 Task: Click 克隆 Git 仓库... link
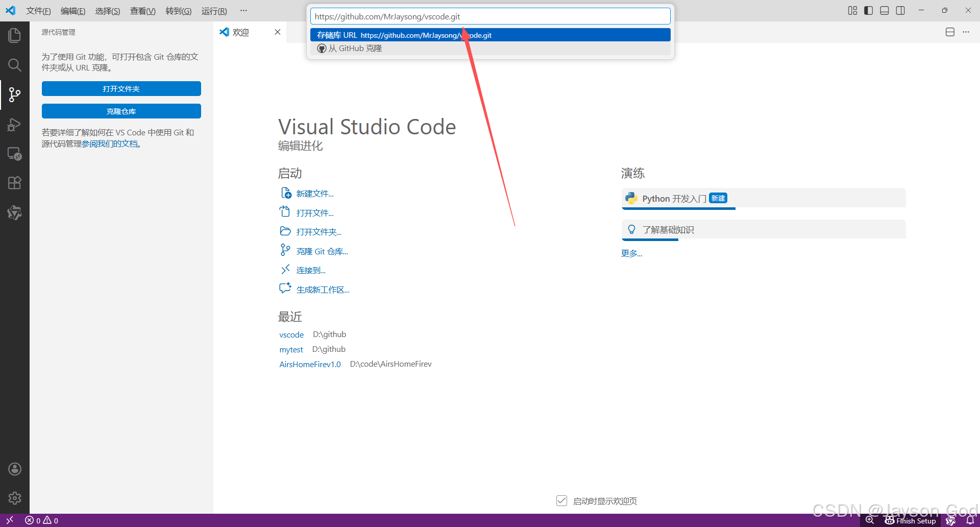click(322, 251)
